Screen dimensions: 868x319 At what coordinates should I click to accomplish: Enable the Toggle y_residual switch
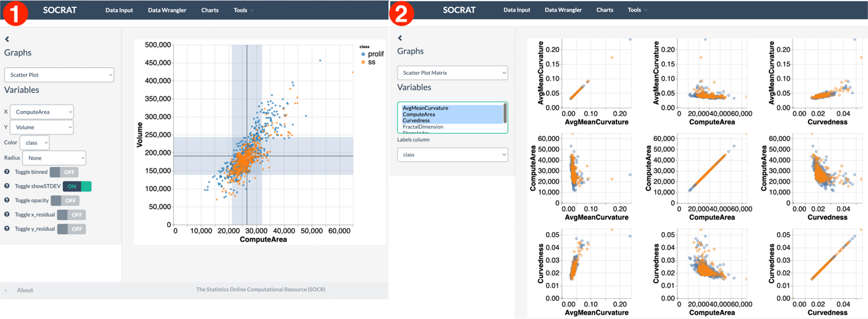(x=71, y=229)
